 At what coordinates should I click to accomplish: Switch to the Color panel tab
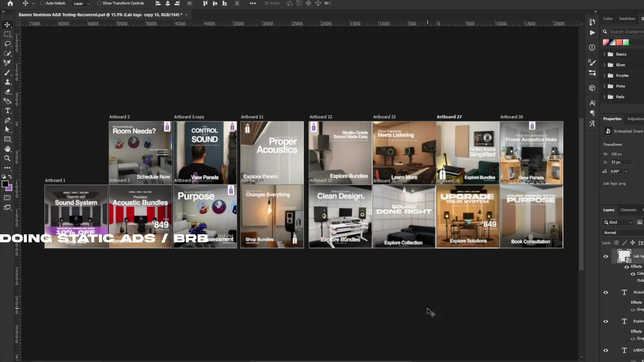point(608,19)
